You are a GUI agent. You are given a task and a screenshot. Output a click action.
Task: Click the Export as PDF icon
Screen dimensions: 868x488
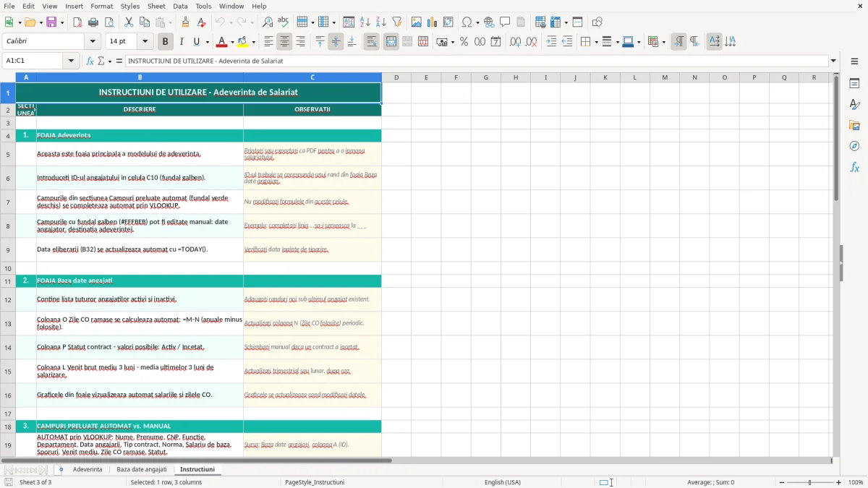(x=77, y=22)
